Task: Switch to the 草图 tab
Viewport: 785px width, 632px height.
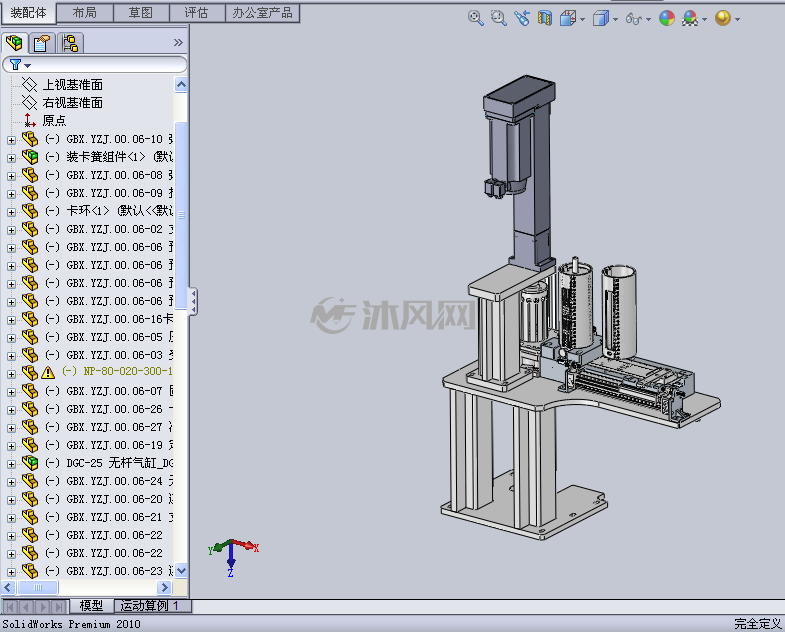Action: tap(141, 13)
